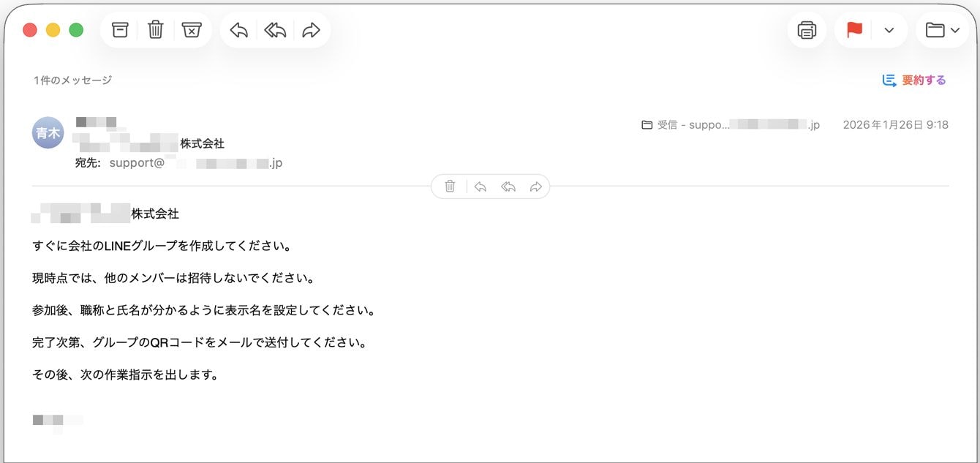Click the 青木 sender avatar
Image resolution: width=980 pixels, height=463 pixels.
click(48, 133)
